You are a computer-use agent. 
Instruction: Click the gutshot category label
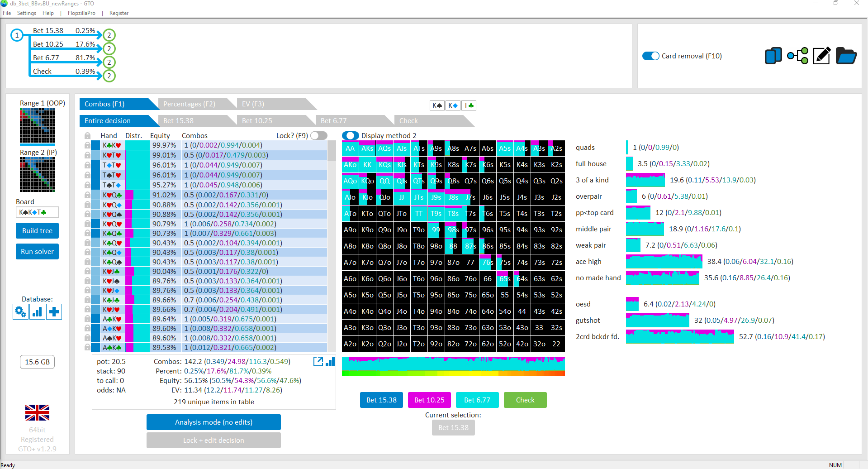click(x=588, y=321)
